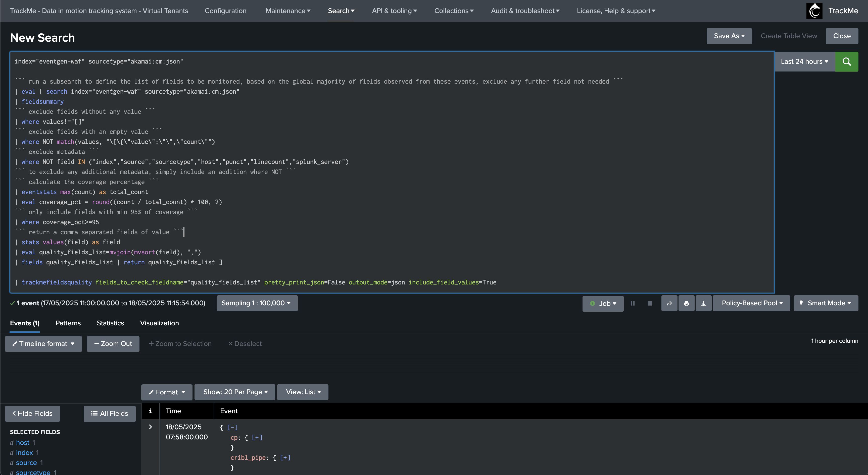Screen dimensions: 868x475
Task: Print the search results
Action: point(686,303)
